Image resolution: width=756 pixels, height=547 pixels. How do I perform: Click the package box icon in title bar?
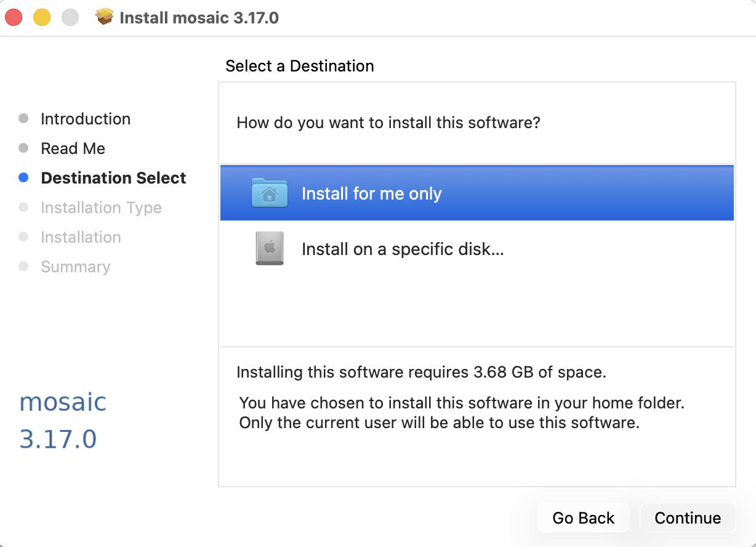pos(105,17)
